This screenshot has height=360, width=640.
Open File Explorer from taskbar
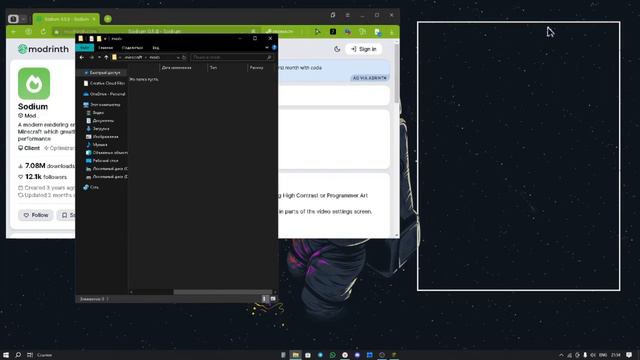tap(296, 355)
